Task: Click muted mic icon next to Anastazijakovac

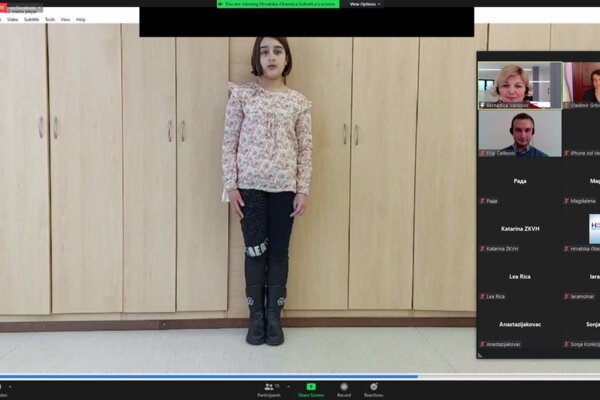Action: (x=482, y=344)
